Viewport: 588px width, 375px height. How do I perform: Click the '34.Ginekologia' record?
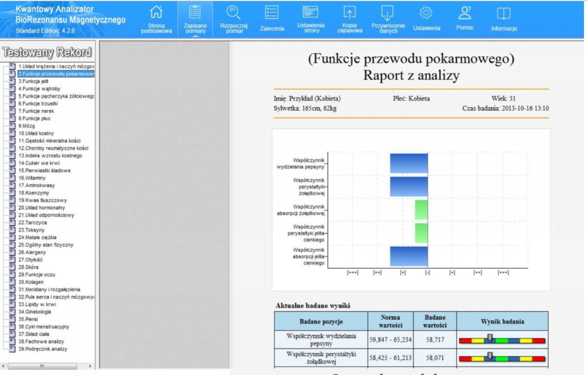pyautogui.click(x=36, y=312)
